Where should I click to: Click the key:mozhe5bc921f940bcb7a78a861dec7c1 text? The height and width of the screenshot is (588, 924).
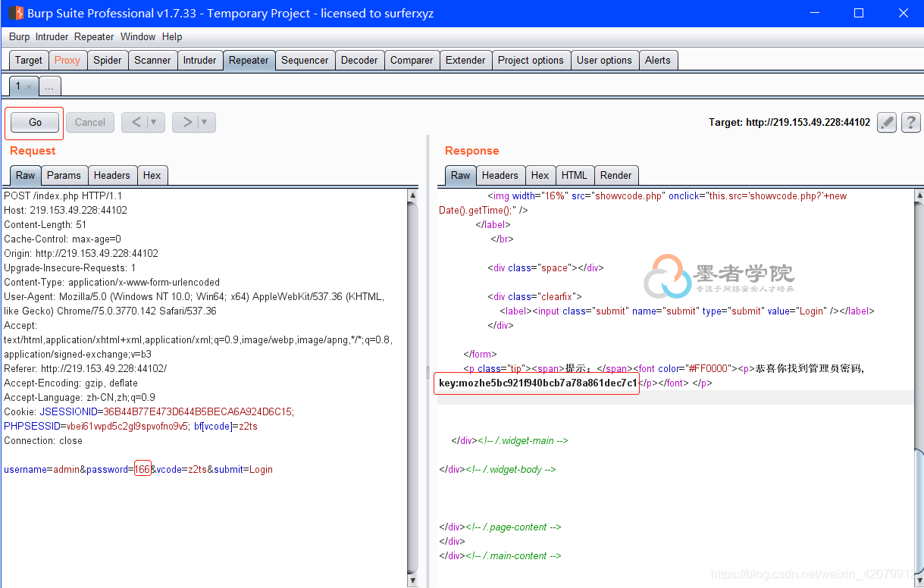pyautogui.click(x=538, y=383)
